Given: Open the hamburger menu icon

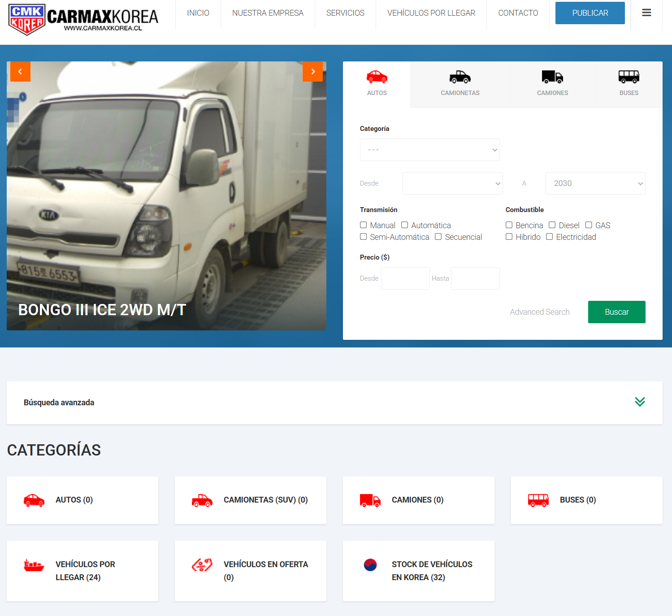Looking at the screenshot, I should point(646,13).
